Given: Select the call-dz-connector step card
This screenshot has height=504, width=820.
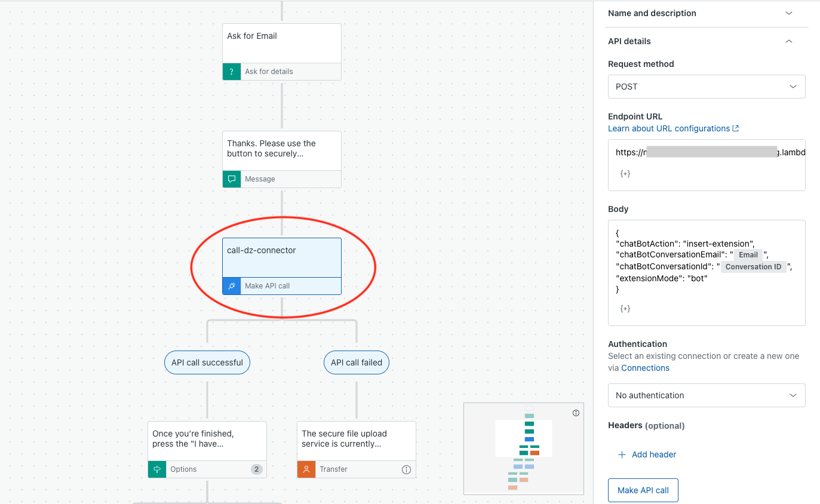Looking at the screenshot, I should click(x=282, y=266).
